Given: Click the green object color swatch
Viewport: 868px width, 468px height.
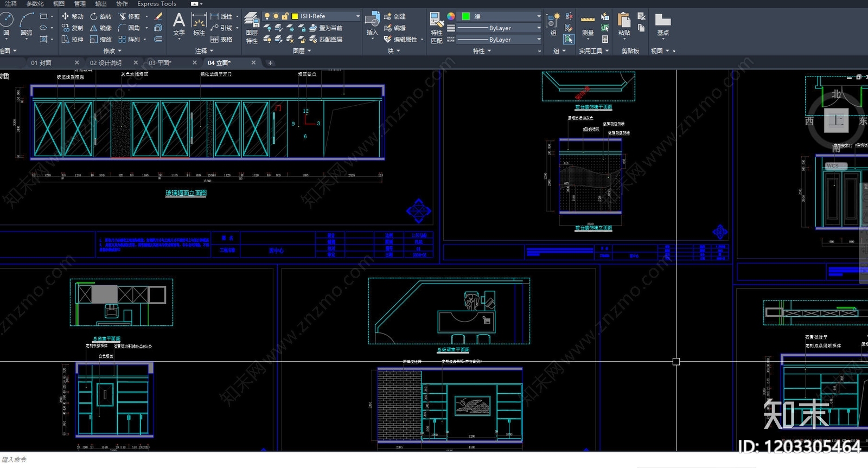Looking at the screenshot, I should [x=465, y=16].
